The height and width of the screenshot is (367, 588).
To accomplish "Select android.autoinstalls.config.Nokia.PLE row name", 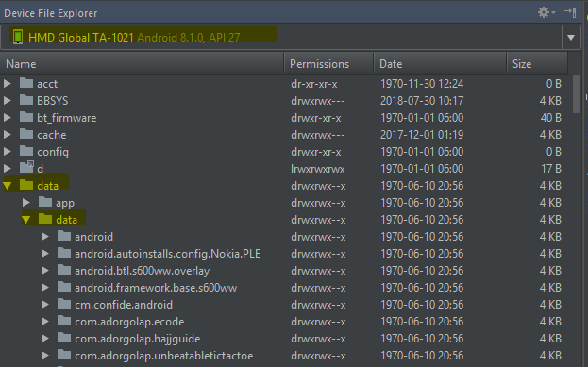I will 168,254.
